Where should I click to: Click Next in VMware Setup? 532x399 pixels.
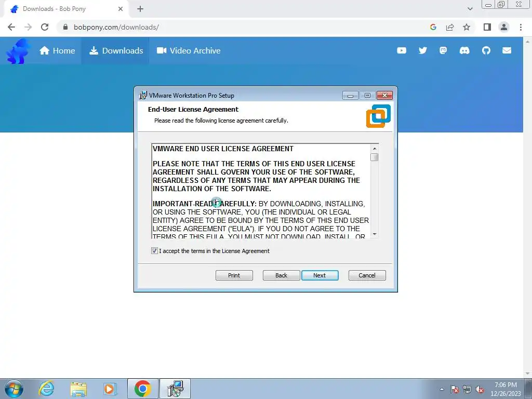[320, 275]
